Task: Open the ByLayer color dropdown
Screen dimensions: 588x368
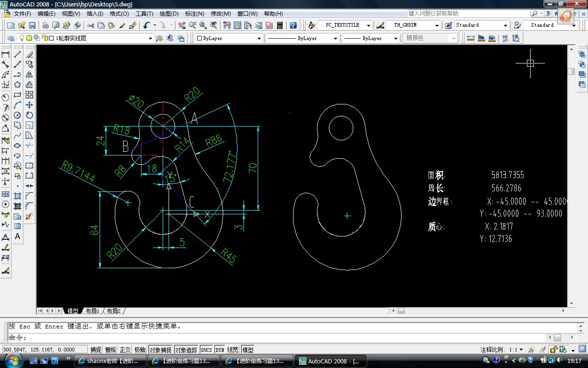Action: (x=228, y=38)
